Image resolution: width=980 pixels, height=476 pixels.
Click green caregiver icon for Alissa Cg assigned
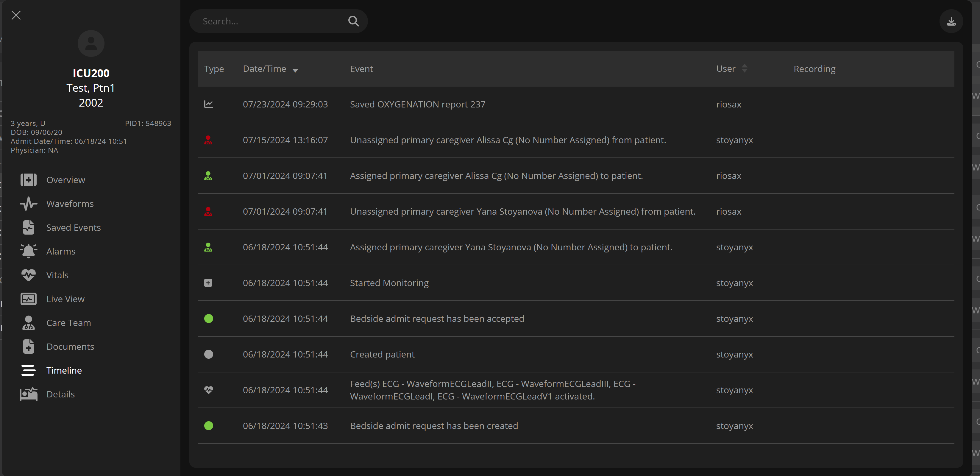[208, 176]
